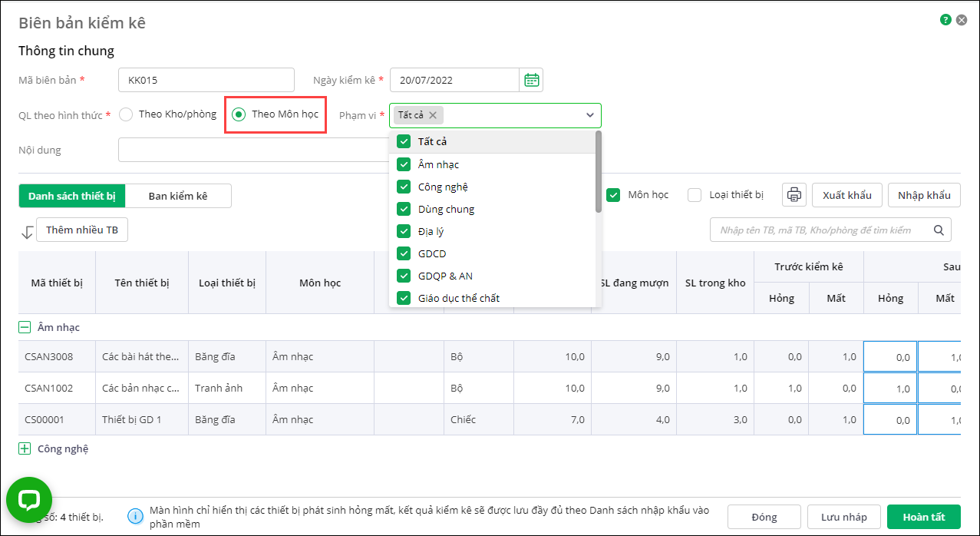Enable the 'Loại thiết bị' checkbox

coord(695,195)
